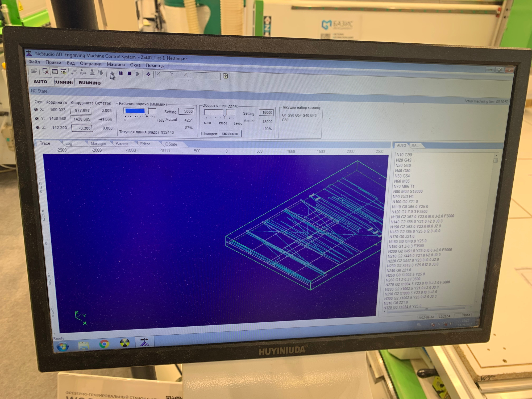
Task: Select code line N80 M03 S18000
Action: [x=408, y=191]
